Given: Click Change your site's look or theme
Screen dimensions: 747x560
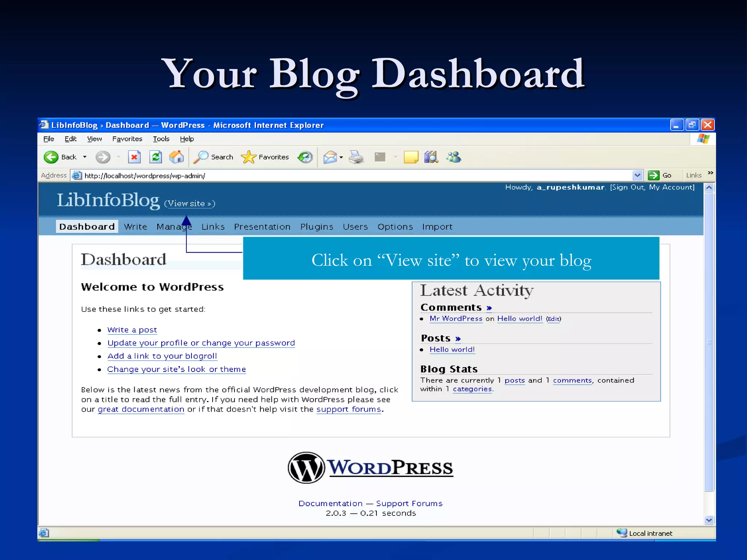Looking at the screenshot, I should click(177, 369).
